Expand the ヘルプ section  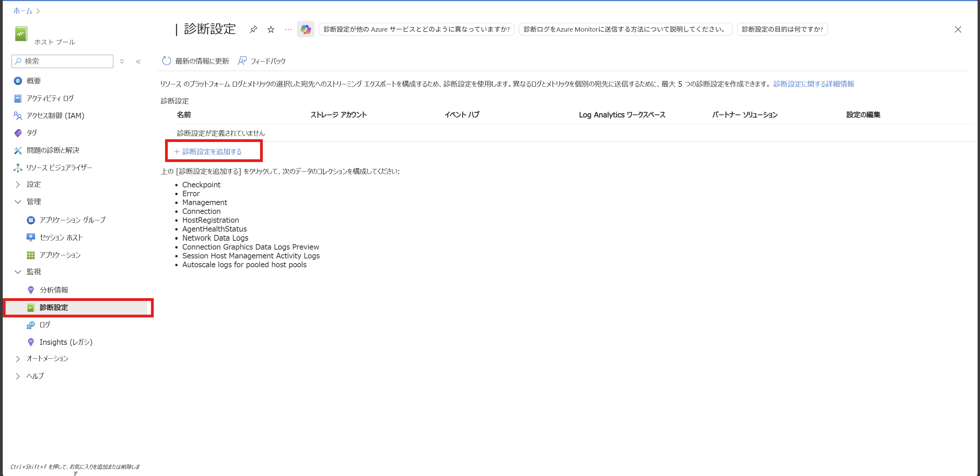(18, 376)
